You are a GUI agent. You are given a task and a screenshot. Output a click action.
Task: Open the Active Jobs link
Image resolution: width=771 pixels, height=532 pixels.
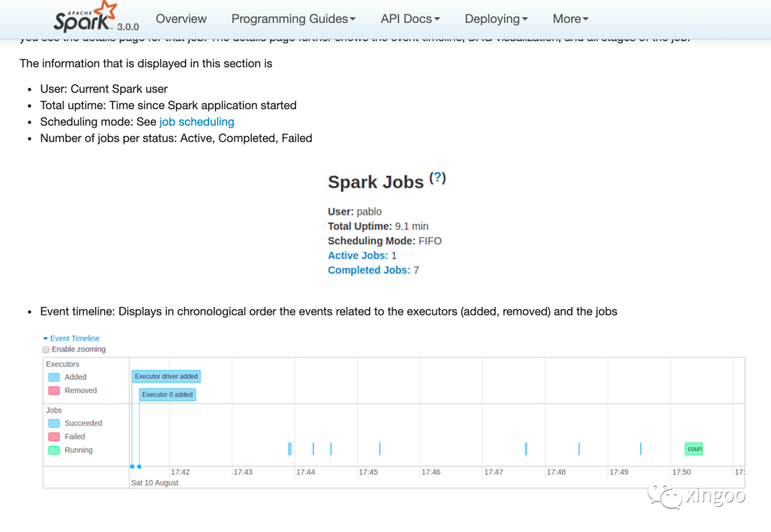(358, 255)
